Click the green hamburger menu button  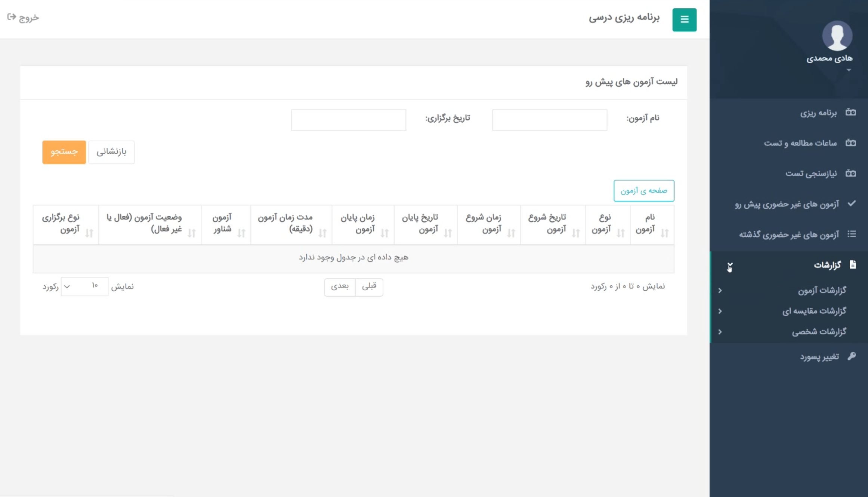[684, 19]
